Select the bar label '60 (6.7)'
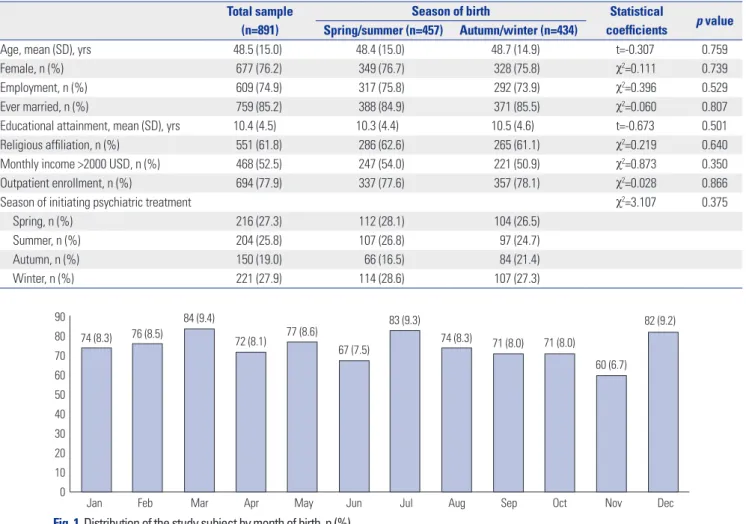The image size is (746, 524). coord(611,365)
